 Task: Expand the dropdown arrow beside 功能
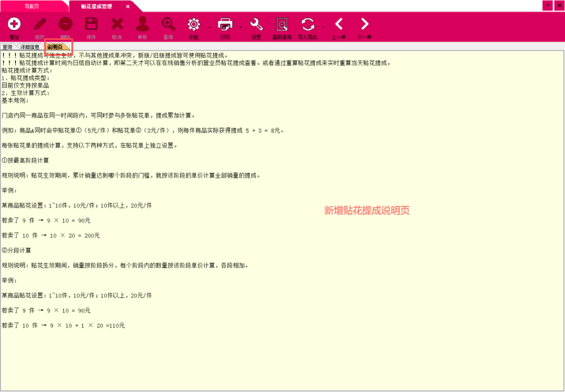click(210, 27)
